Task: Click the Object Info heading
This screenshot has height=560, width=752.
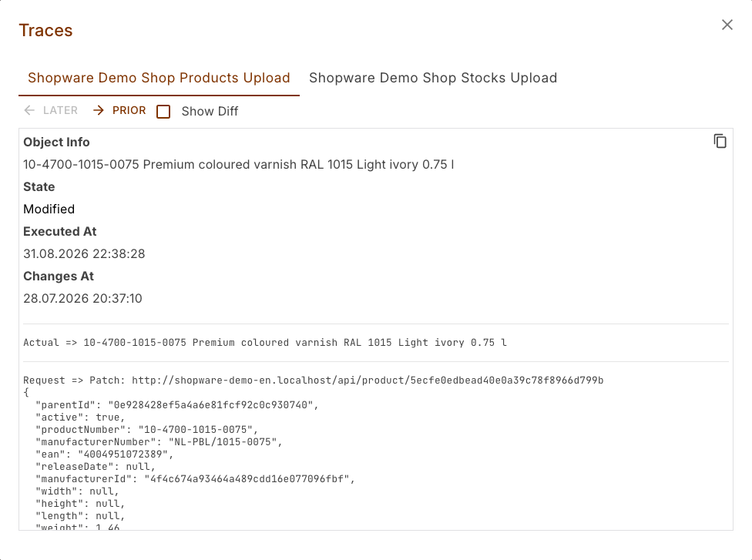Action: point(56,143)
